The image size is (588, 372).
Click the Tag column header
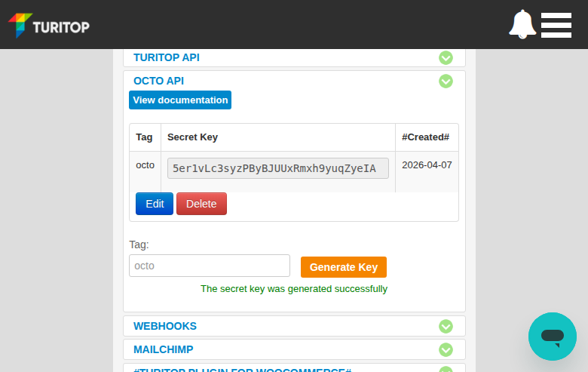pos(144,137)
